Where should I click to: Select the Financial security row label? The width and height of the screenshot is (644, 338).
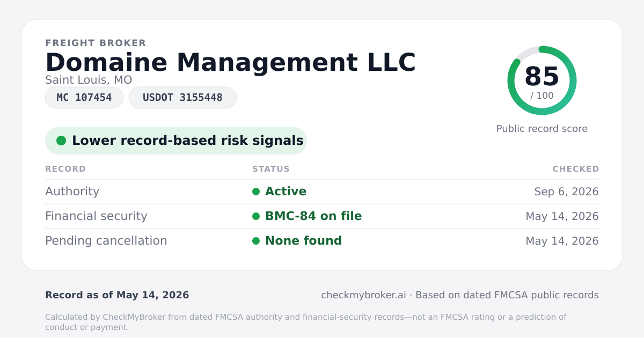(96, 216)
